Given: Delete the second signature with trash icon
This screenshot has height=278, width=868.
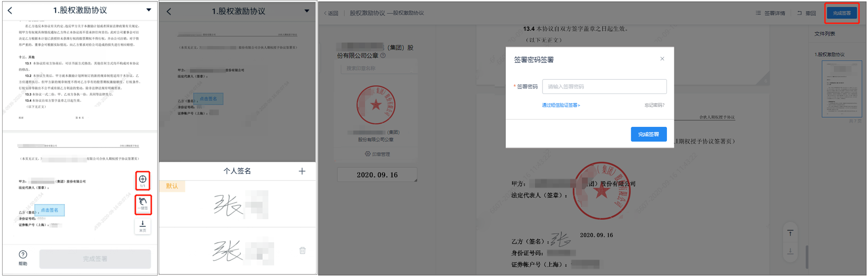Looking at the screenshot, I should pyautogui.click(x=302, y=250).
